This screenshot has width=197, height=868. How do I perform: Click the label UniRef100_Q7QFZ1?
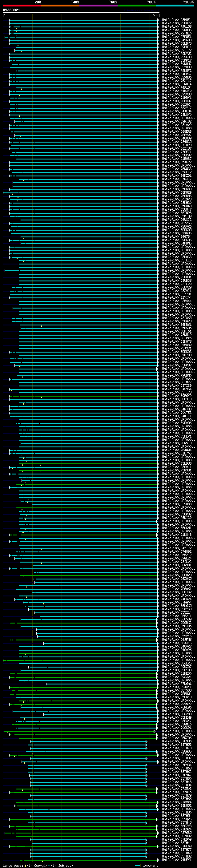(x=176, y=152)
